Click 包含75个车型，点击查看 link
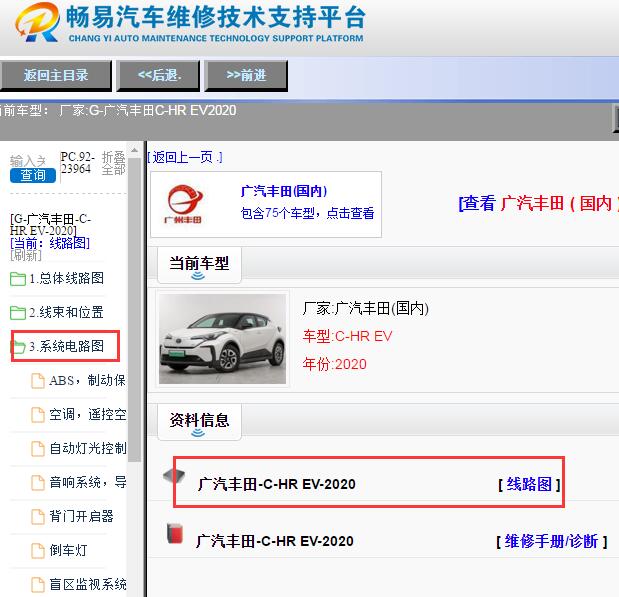The image size is (619, 597). (307, 213)
